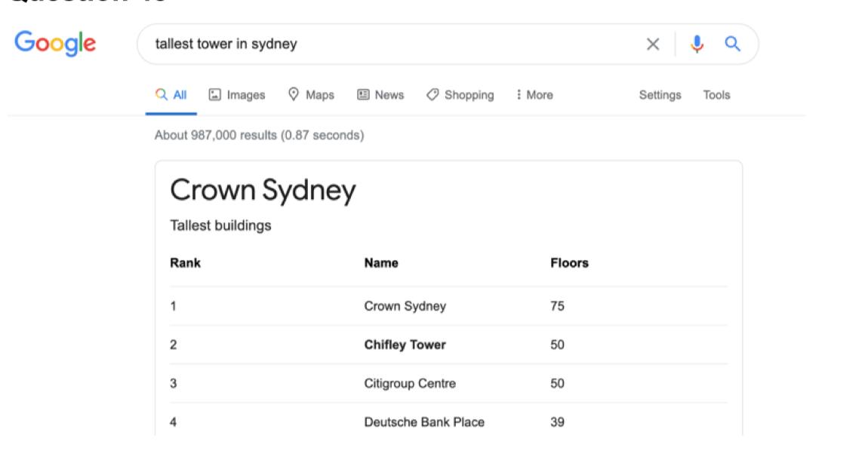The width and height of the screenshot is (868, 466).
Task: Click the Crown Sydney heading
Action: pos(263,191)
